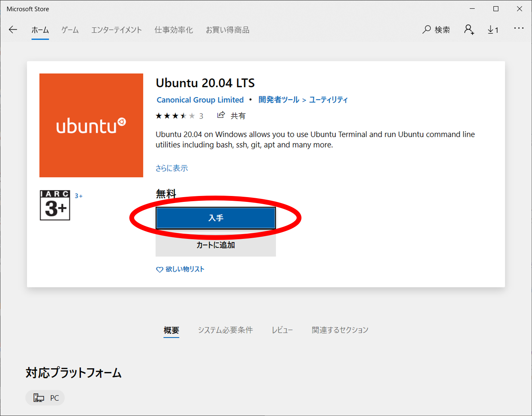Click the IARC 3+ rating badge
Image resolution: width=532 pixels, height=416 pixels.
point(55,205)
